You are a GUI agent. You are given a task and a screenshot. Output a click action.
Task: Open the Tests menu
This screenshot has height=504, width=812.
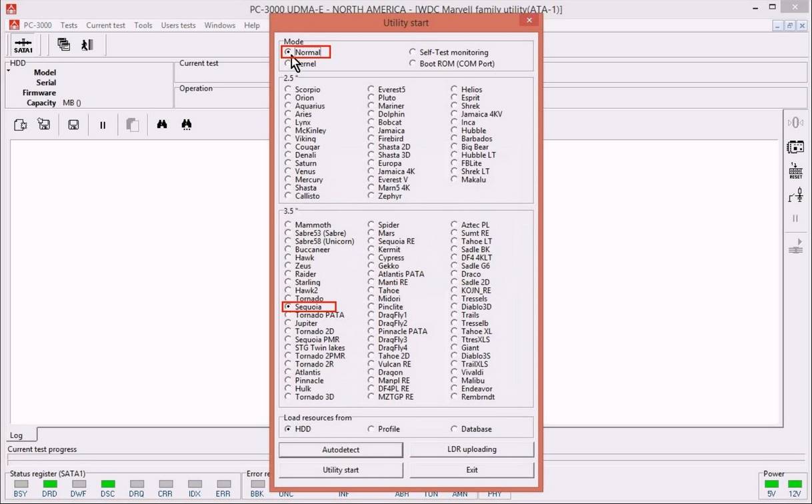(x=69, y=25)
